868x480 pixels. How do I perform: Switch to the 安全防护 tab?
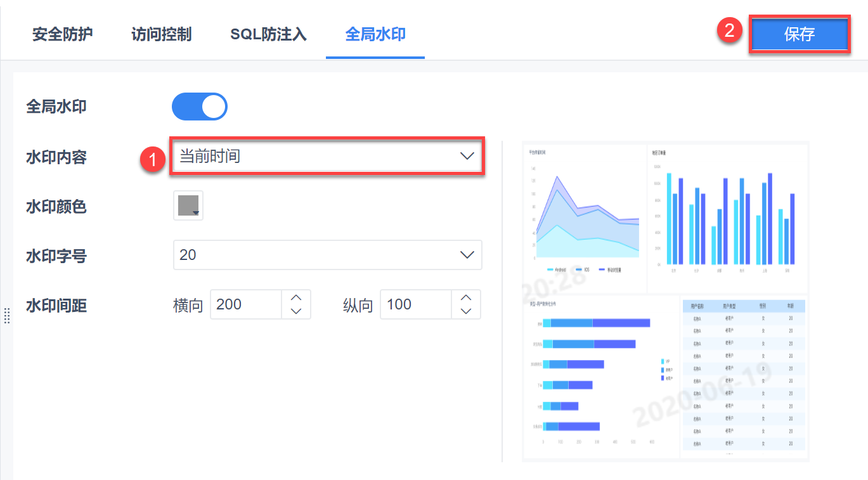[63, 34]
